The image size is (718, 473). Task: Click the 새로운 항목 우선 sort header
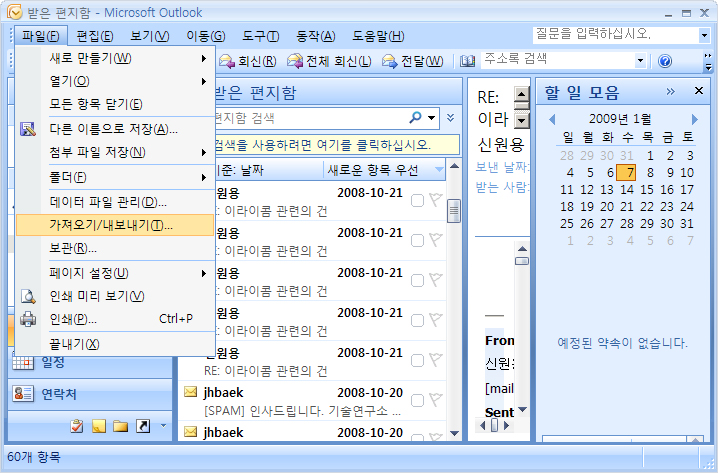click(384, 170)
